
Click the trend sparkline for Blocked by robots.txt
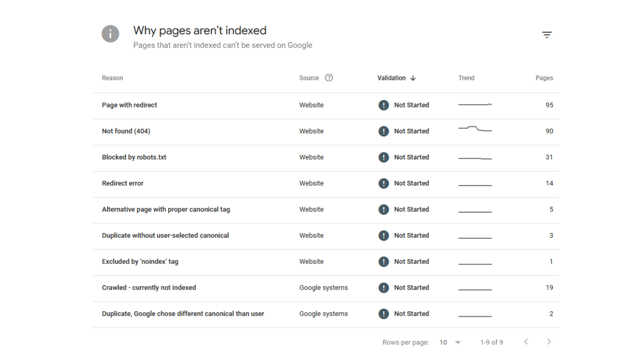click(475, 158)
